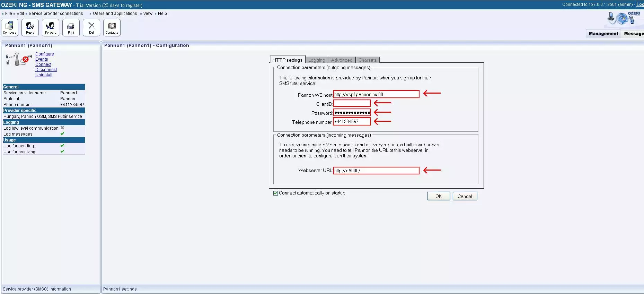Click the Forward toolbar icon
Screen dimensions: 644x294
(51, 27)
